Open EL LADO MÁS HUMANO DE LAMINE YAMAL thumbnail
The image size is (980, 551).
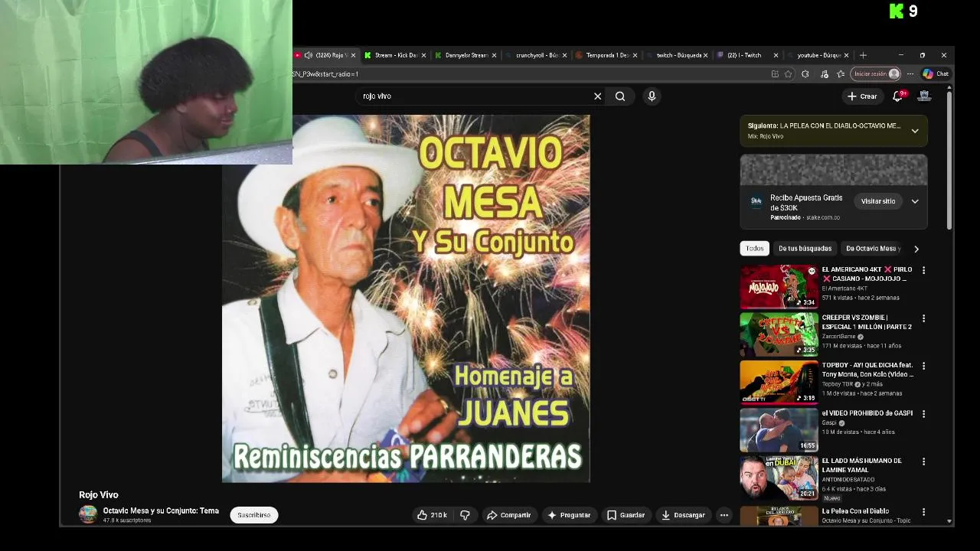(x=779, y=478)
